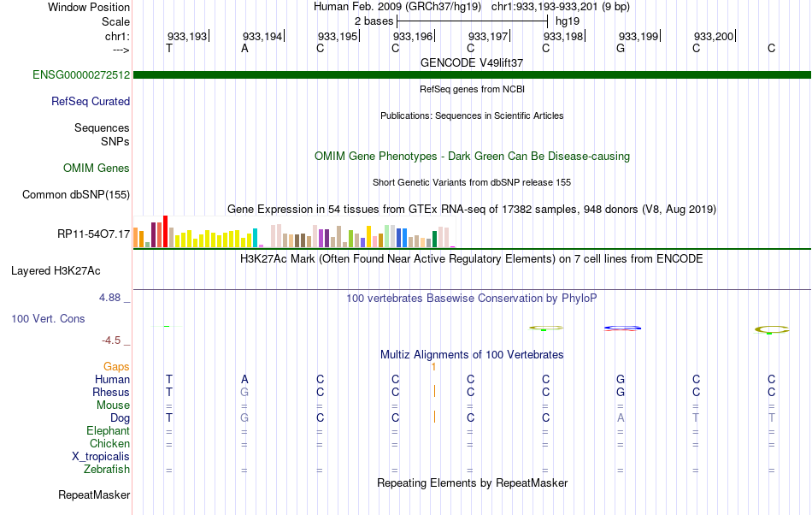Click the OMIM Genes track label
This screenshot has width=812, height=515.
(97, 168)
